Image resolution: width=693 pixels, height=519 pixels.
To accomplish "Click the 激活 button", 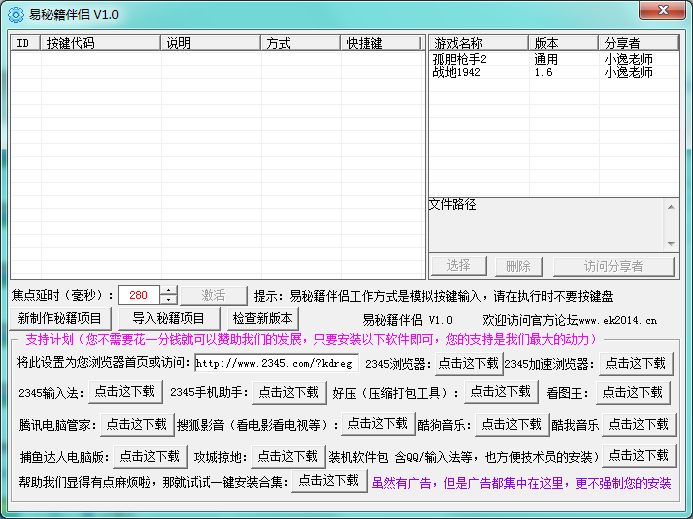I will 213,295.
